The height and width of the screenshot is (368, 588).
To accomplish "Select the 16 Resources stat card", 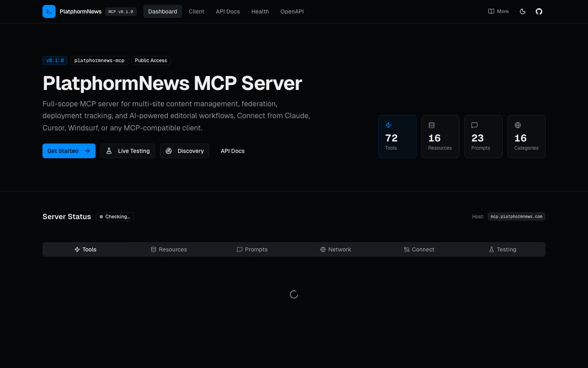I will 440,137.
